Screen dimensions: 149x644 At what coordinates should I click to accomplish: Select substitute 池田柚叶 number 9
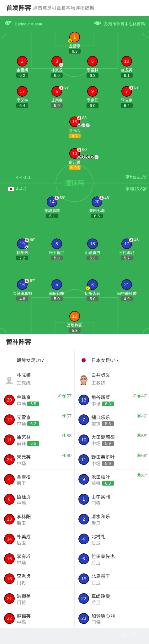(x=112, y=479)
